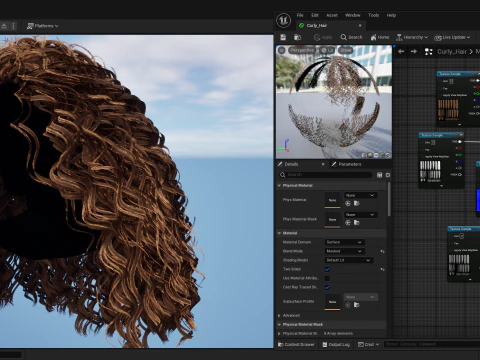Browse to Phys Material Mask asset
This screenshot has height=360, width=480.
[x=356, y=223]
